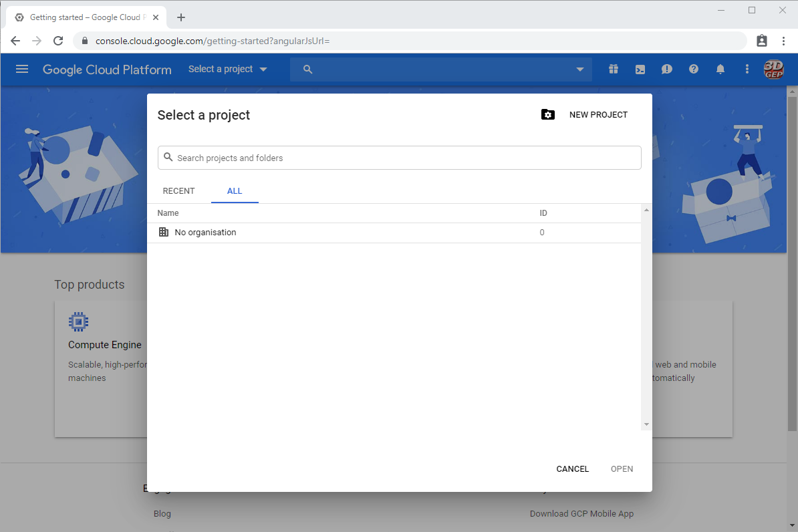Screen dimensions: 798x532
Task: Click the dialog list scroll down arrow
Action: click(x=646, y=424)
